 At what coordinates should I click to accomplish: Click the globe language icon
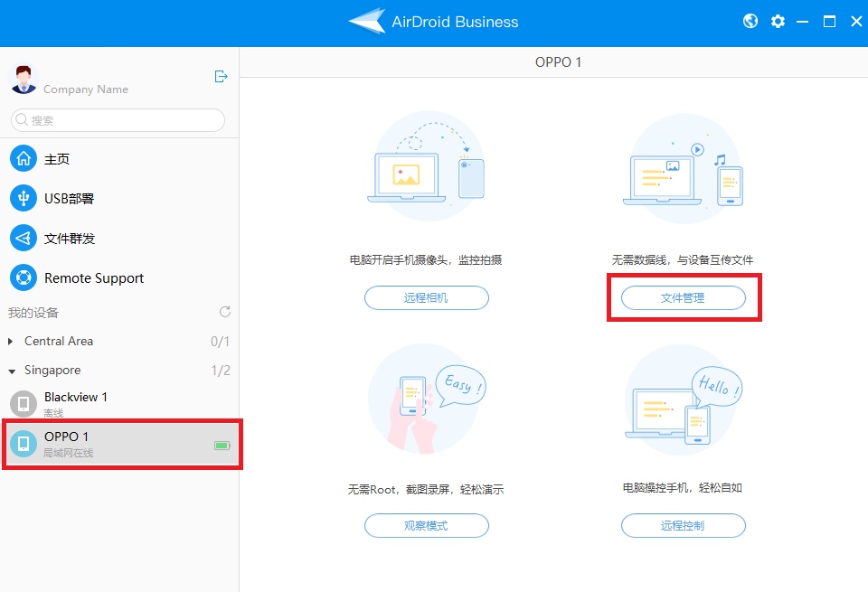(750, 22)
